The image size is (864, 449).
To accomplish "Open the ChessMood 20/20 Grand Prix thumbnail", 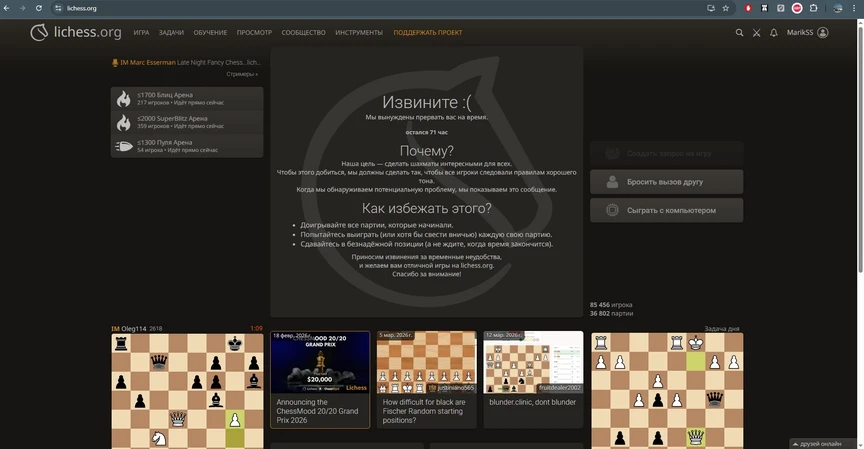I will pyautogui.click(x=320, y=363).
